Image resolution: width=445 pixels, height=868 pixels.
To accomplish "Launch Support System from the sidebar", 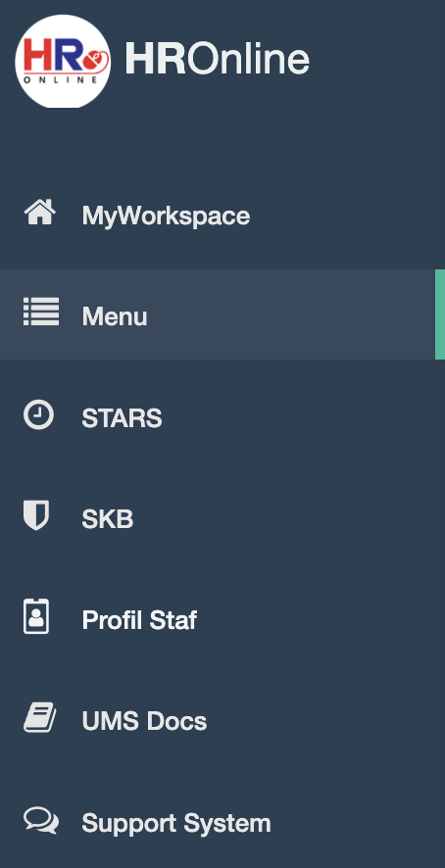I will click(176, 823).
